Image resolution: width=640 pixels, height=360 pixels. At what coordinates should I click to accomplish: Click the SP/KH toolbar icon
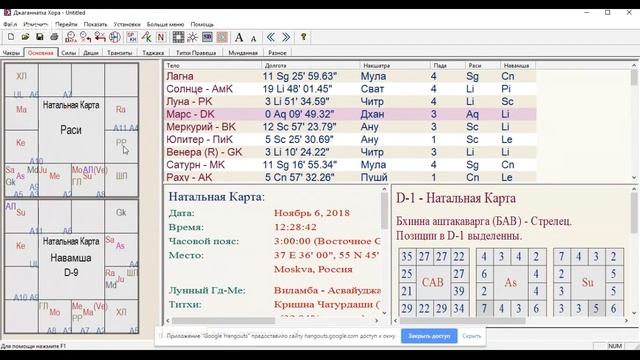(x=132, y=37)
